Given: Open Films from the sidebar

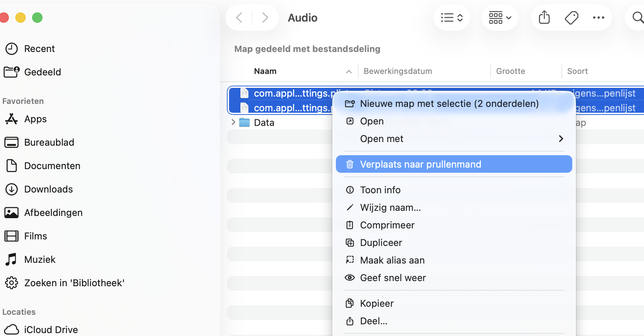Looking at the screenshot, I should pyautogui.click(x=35, y=236).
